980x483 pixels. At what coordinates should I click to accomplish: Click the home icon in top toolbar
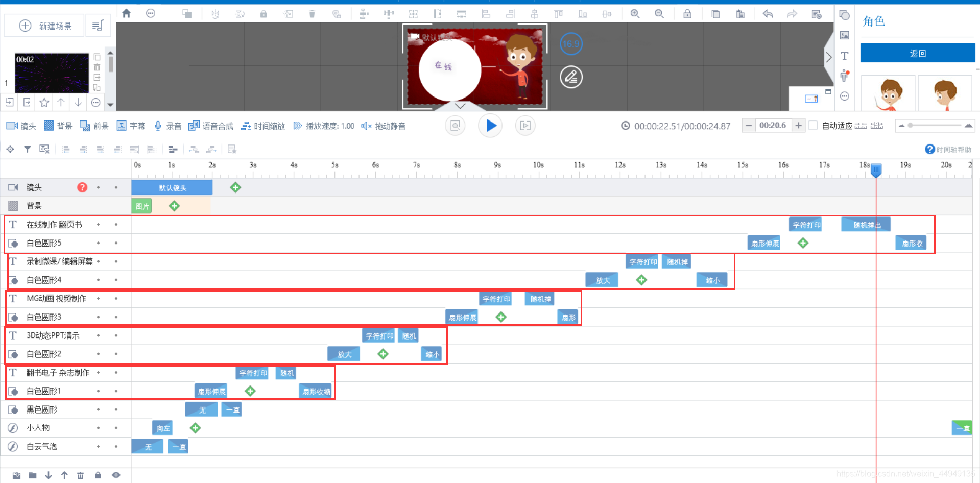[x=126, y=13]
